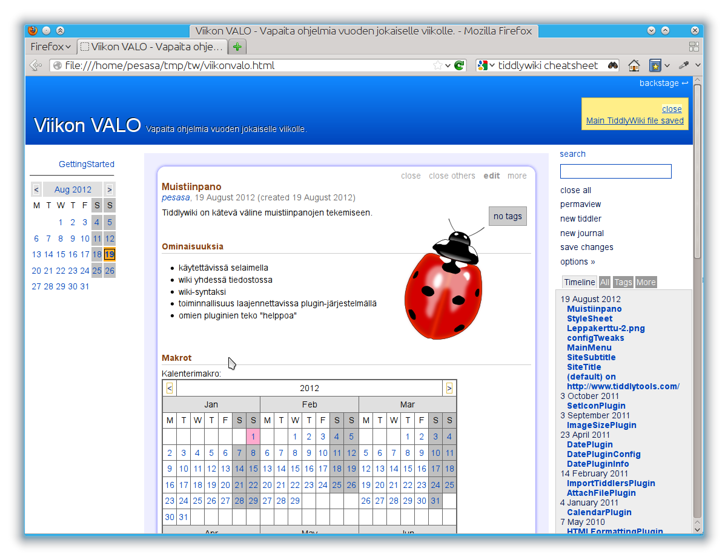The image size is (728, 560).
Task: Open ImageSizePlugin from timeline
Action: pyautogui.click(x=601, y=425)
